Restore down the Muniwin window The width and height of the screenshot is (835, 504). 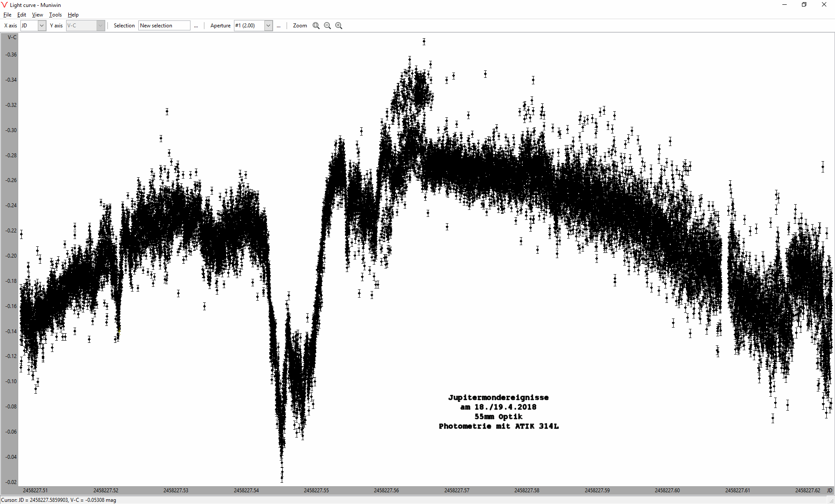pyautogui.click(x=804, y=5)
